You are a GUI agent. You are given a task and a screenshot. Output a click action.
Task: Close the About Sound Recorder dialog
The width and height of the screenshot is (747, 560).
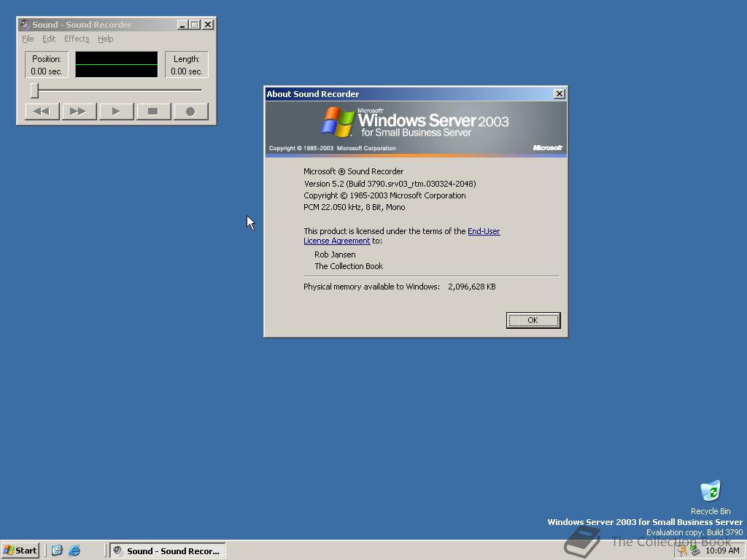click(560, 94)
